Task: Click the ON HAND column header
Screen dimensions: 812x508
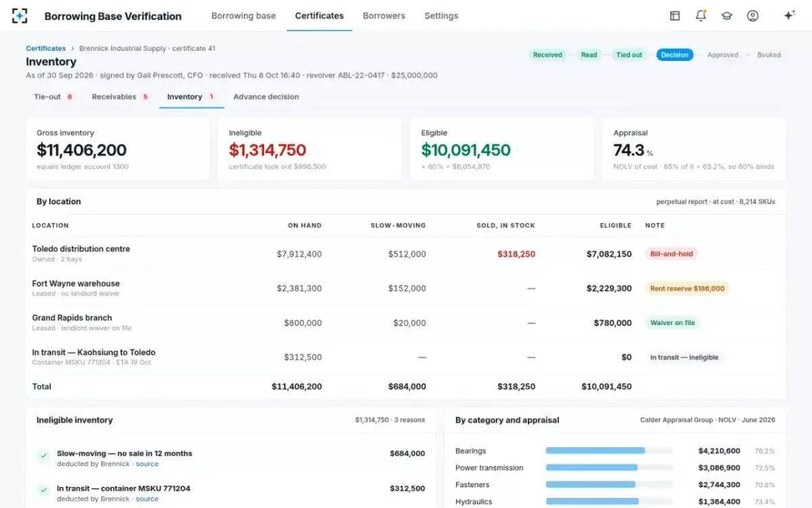Action: click(304, 226)
